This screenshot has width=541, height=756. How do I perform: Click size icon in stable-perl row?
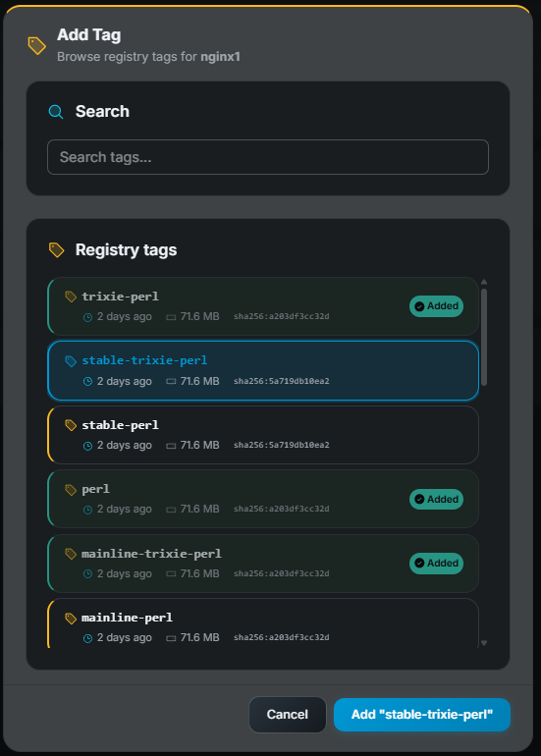pyautogui.click(x=171, y=446)
